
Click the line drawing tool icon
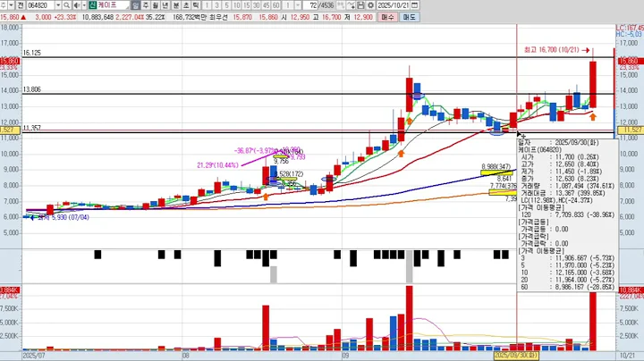tap(351, 5)
